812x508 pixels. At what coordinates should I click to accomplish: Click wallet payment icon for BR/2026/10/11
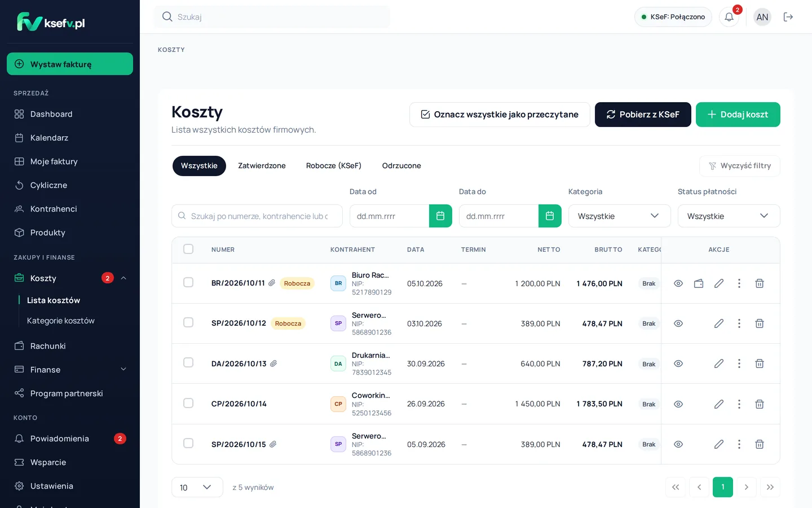(x=699, y=283)
